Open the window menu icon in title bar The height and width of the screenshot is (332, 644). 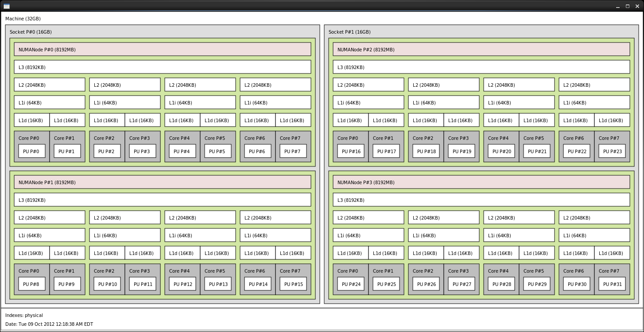pyautogui.click(x=7, y=6)
